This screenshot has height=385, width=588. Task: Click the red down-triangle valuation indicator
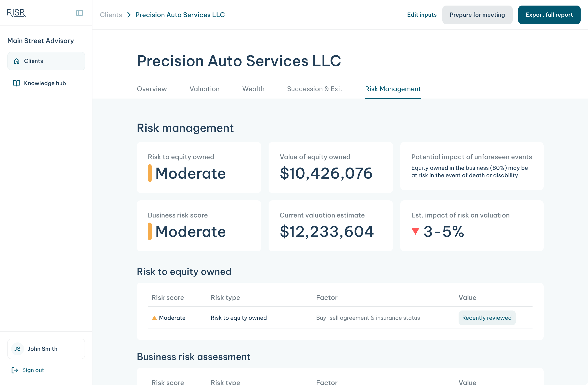[x=415, y=231]
